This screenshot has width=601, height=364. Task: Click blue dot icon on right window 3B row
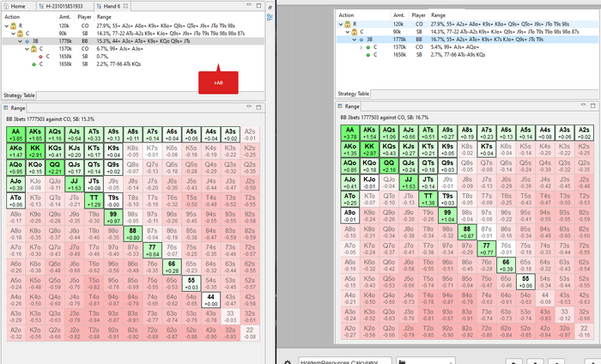click(361, 39)
